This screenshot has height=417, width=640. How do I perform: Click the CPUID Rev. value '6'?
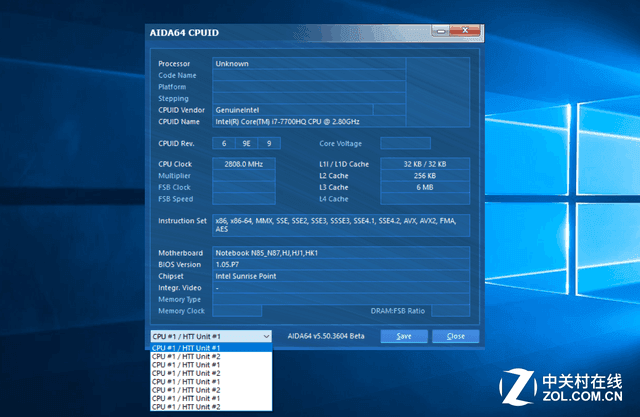coord(224,144)
